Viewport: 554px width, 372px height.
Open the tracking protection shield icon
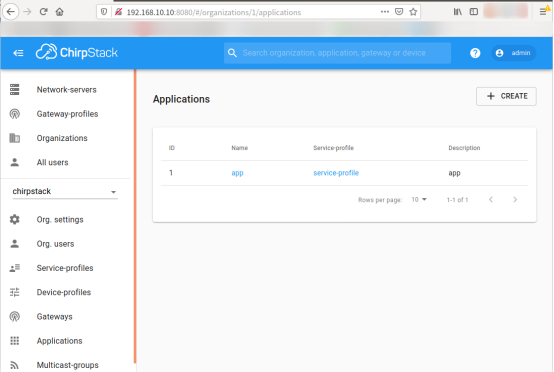(104, 12)
